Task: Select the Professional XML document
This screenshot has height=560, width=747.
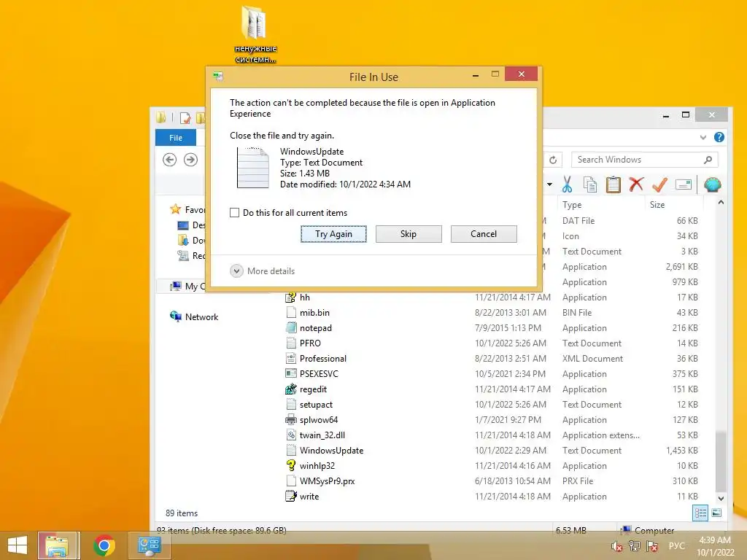Action: point(491,358)
